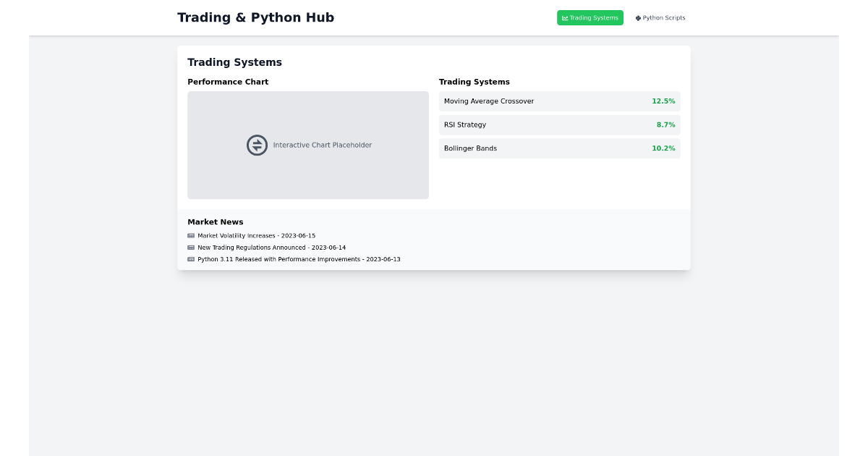Click the news icon beside New Trading Regulations
Image resolution: width=868 pixels, height=456 pixels.
pyautogui.click(x=191, y=248)
